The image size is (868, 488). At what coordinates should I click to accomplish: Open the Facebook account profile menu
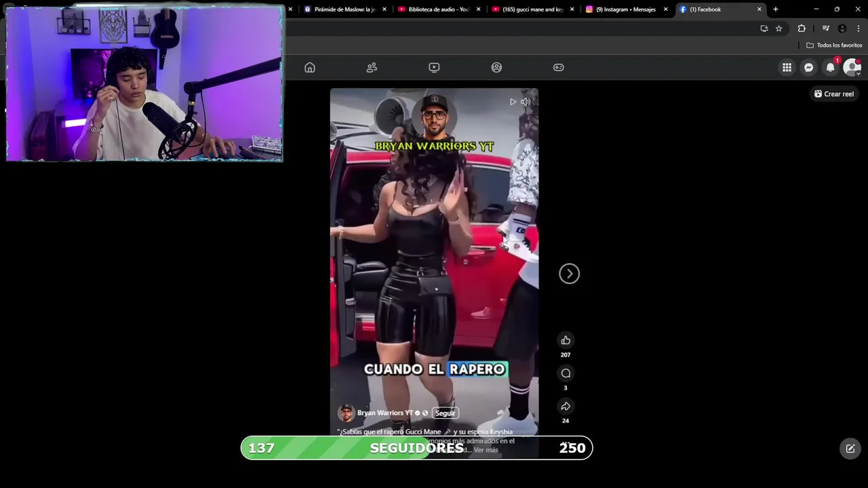[852, 67]
